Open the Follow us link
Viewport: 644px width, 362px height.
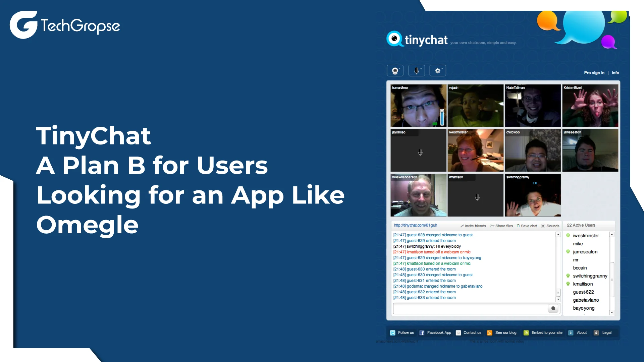[x=406, y=333]
